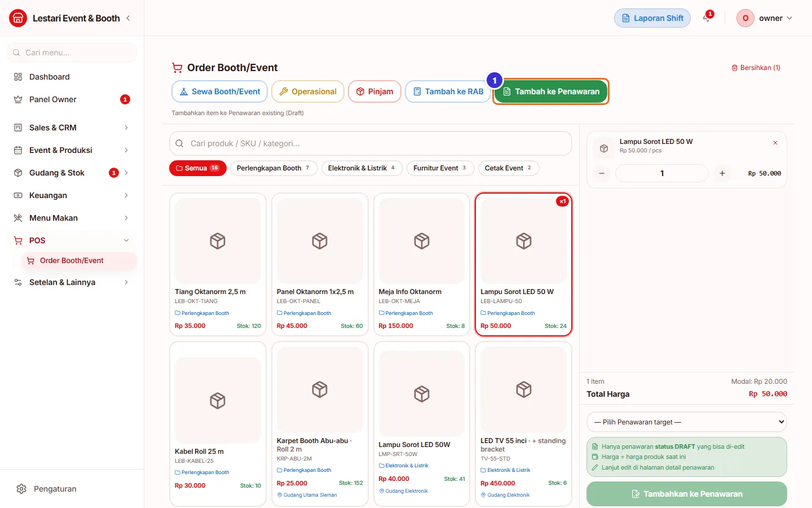Click the POS cart icon in the sidebar
The image size is (812, 508).
pyautogui.click(x=18, y=240)
